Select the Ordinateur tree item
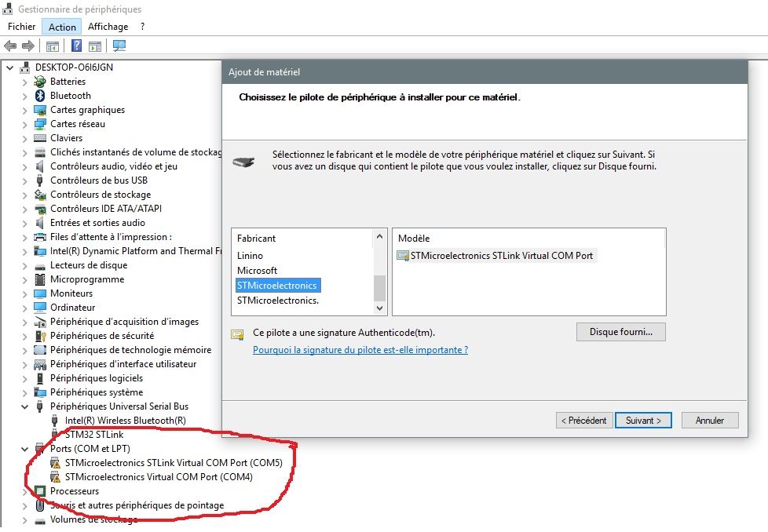 click(x=72, y=308)
